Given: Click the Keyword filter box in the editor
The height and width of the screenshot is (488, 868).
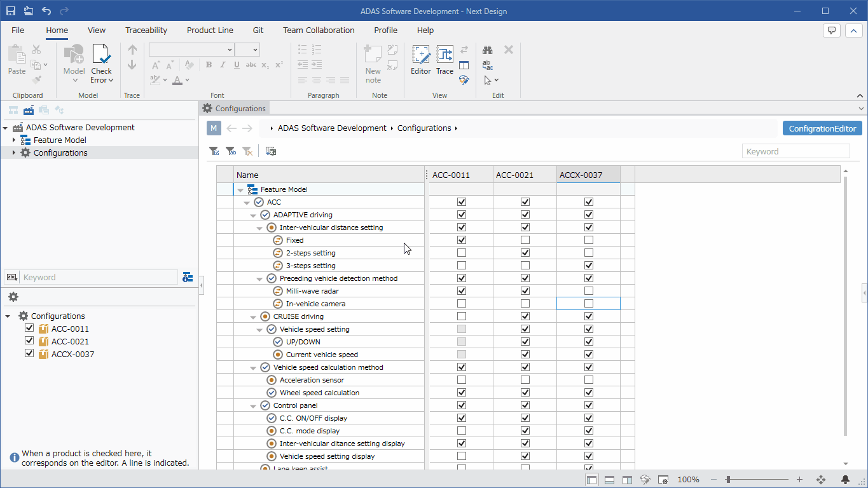Looking at the screenshot, I should click(x=796, y=151).
